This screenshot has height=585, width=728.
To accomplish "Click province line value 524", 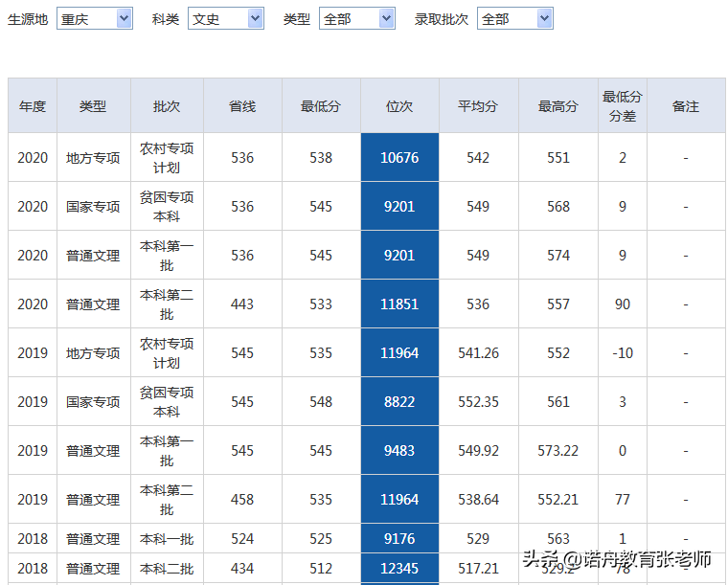I will (242, 539).
